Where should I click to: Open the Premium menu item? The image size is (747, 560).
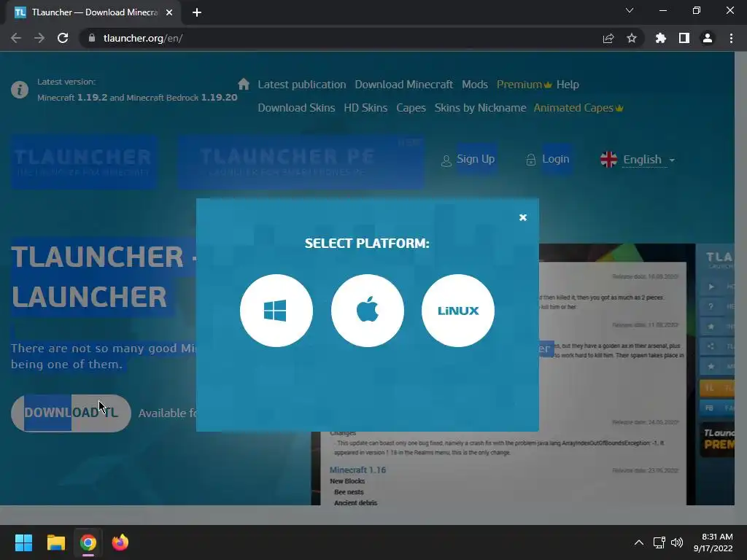[x=524, y=85]
